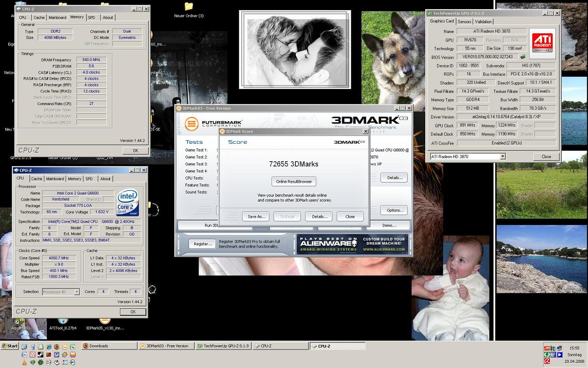Viewport: 588px width, 368px height.
Task: Click Close button in GPU-Z window
Action: tap(546, 156)
